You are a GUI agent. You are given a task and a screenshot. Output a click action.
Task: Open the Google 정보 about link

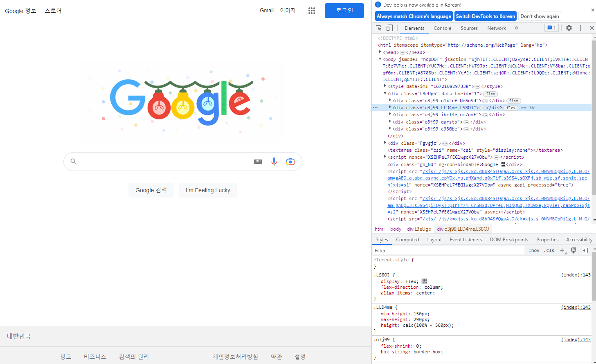coord(20,11)
